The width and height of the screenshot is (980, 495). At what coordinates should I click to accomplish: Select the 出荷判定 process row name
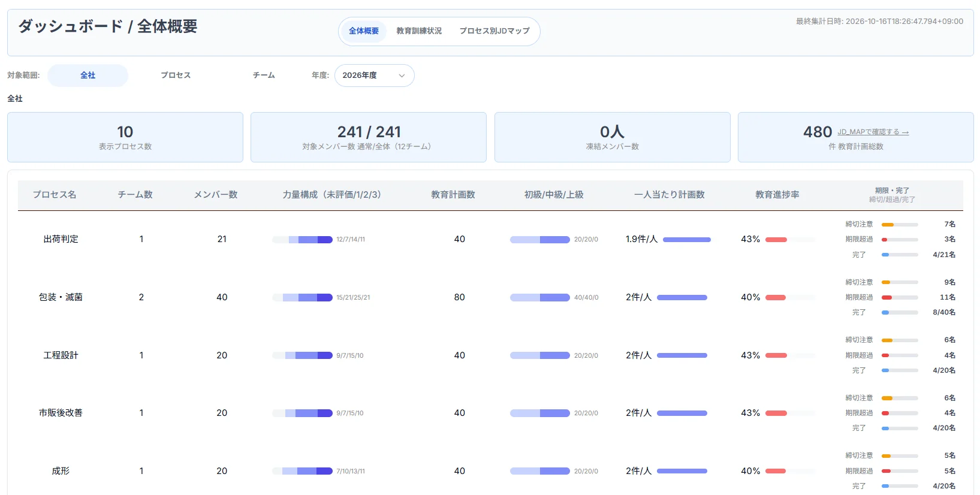(x=61, y=239)
